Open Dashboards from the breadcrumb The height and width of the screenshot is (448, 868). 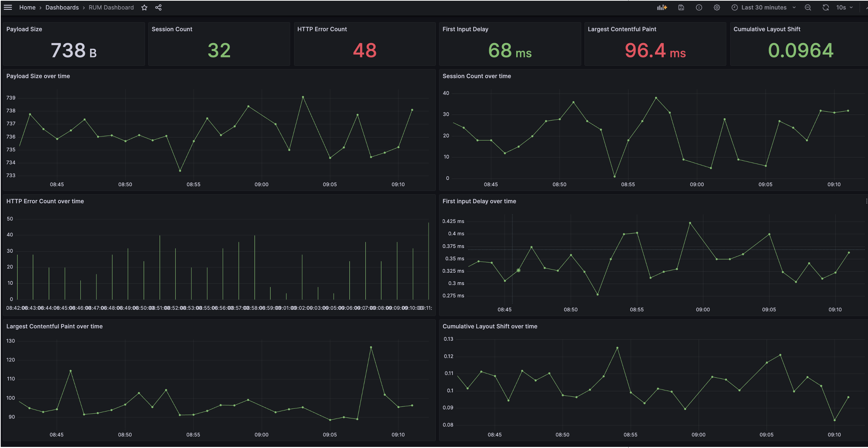(62, 7)
